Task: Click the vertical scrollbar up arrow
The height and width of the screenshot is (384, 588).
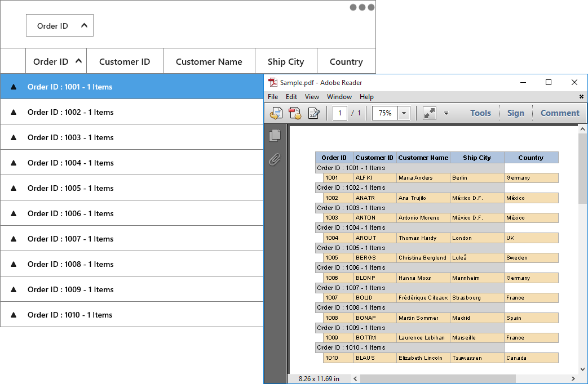Action: [x=582, y=130]
